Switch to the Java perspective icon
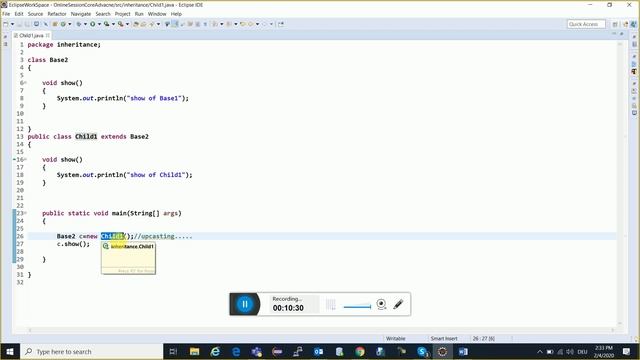Viewport: 640px width, 360px height. pos(625,24)
